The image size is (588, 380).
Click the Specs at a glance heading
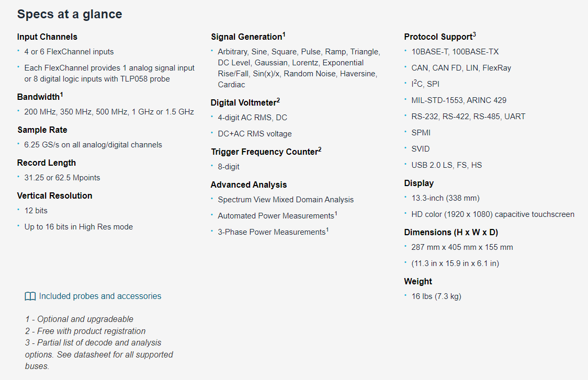70,14
